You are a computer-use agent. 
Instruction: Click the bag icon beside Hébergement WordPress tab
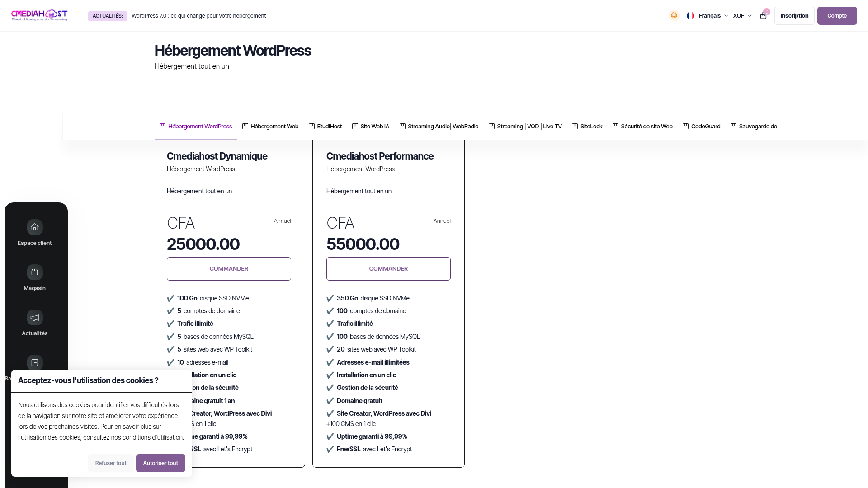[162, 127]
